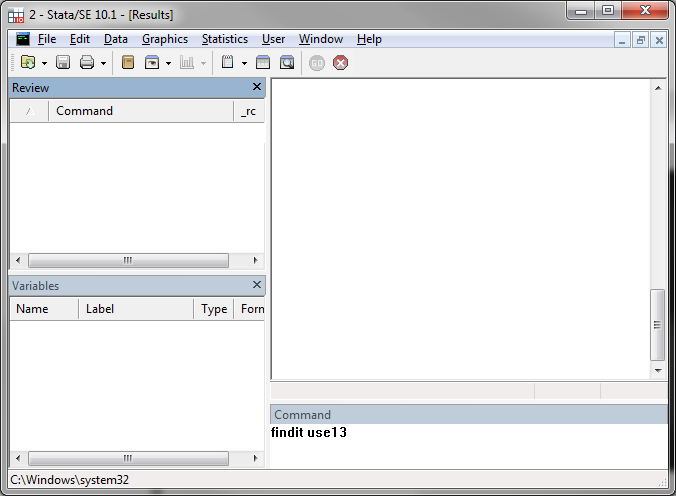Click the Review panel right scroll arrow
Image resolution: width=676 pixels, height=496 pixels.
click(x=255, y=261)
